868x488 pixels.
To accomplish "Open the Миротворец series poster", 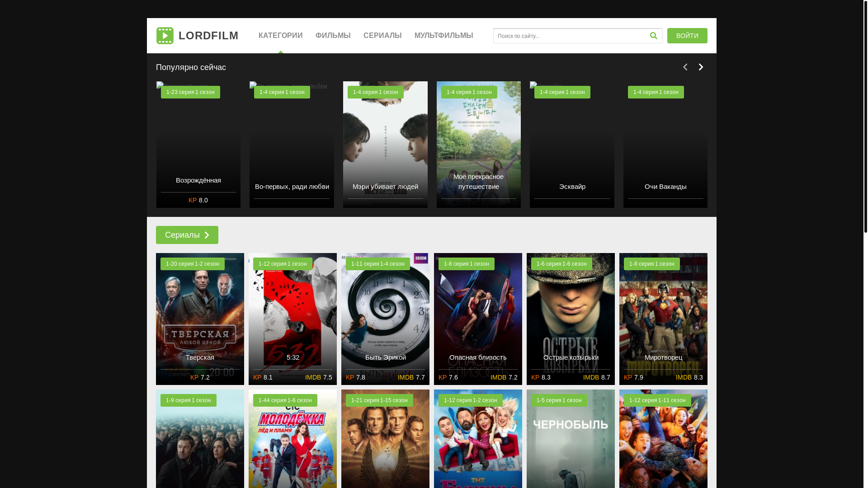I will tap(663, 319).
